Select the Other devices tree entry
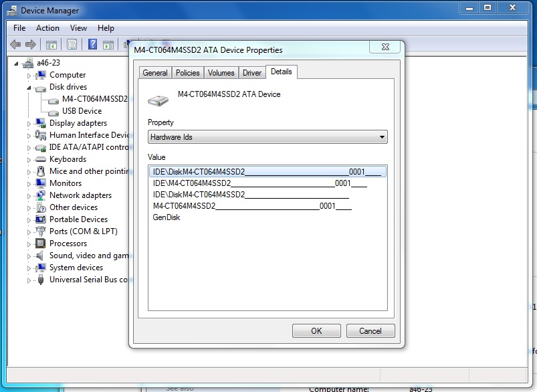 point(74,207)
